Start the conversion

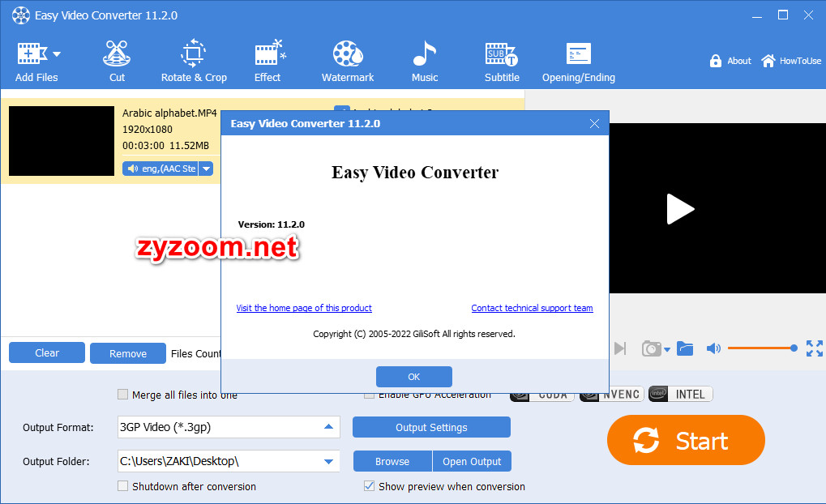point(686,440)
